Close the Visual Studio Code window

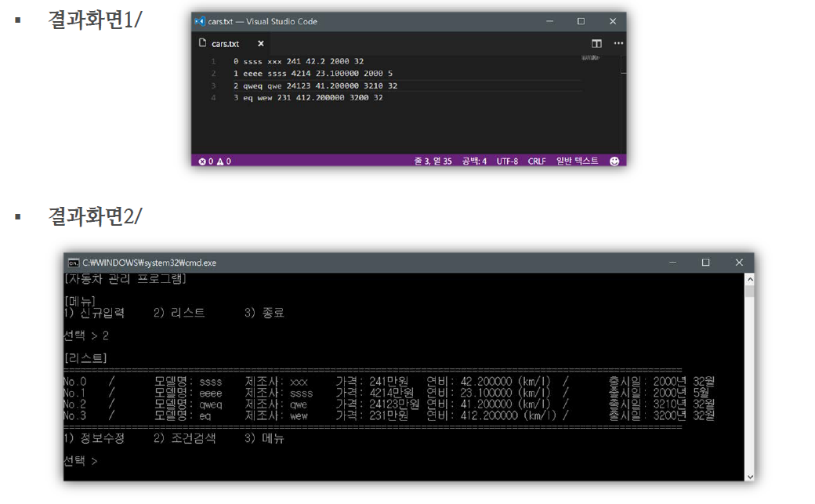(613, 21)
